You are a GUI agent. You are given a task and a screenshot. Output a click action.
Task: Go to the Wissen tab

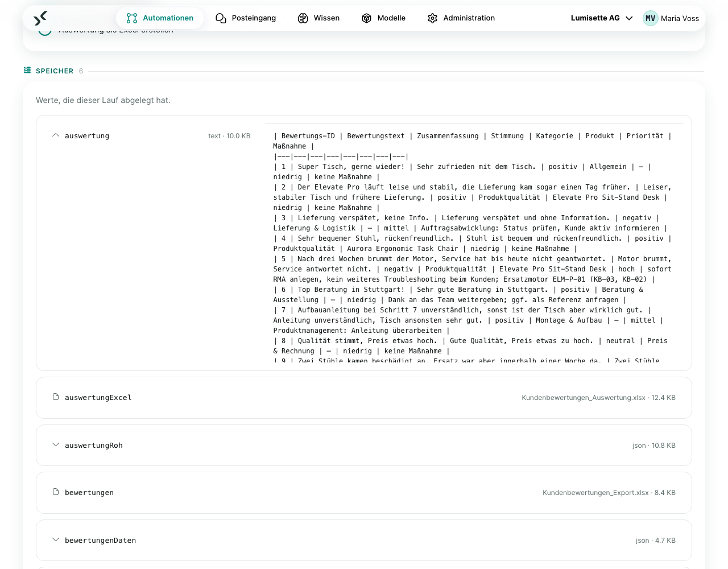pos(318,18)
